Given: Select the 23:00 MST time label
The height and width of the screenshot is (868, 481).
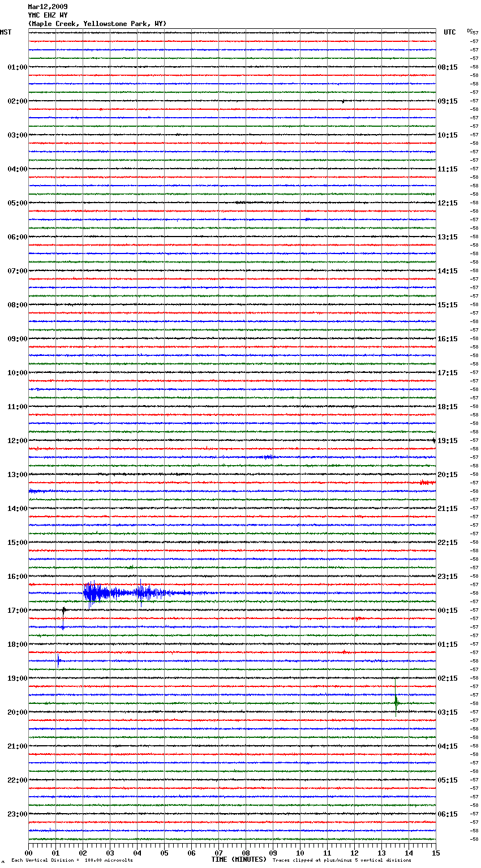Looking at the screenshot, I should [18, 814].
